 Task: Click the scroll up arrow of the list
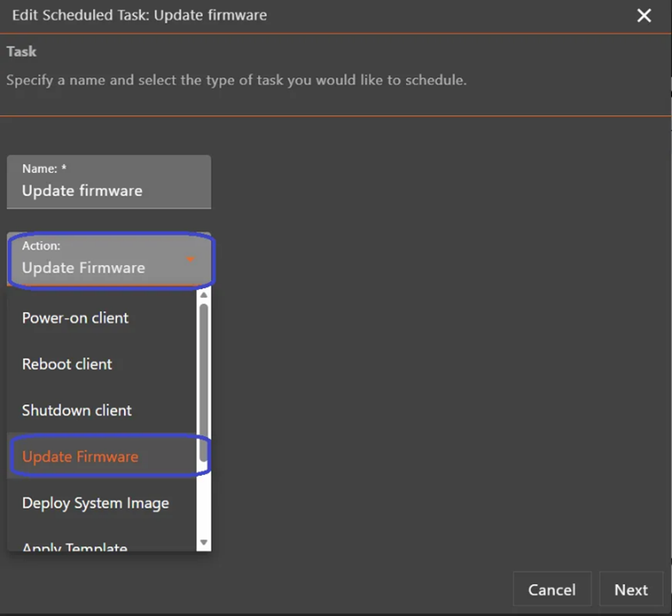coord(204,295)
